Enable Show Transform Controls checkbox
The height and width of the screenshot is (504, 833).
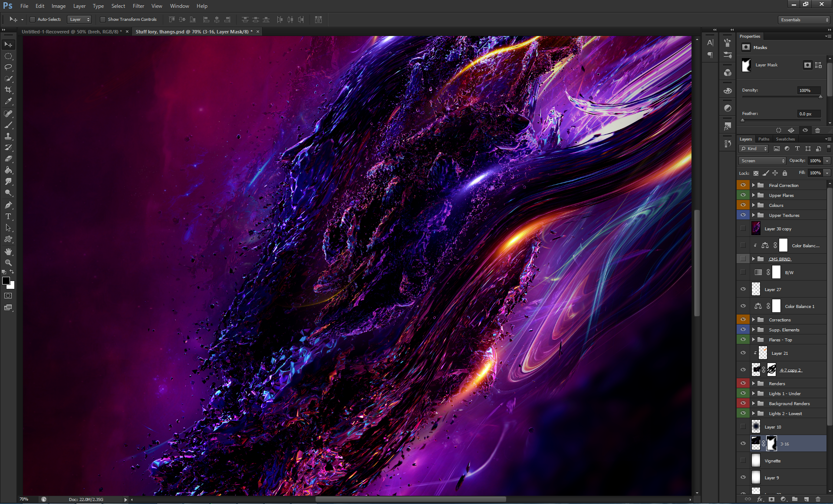click(103, 20)
